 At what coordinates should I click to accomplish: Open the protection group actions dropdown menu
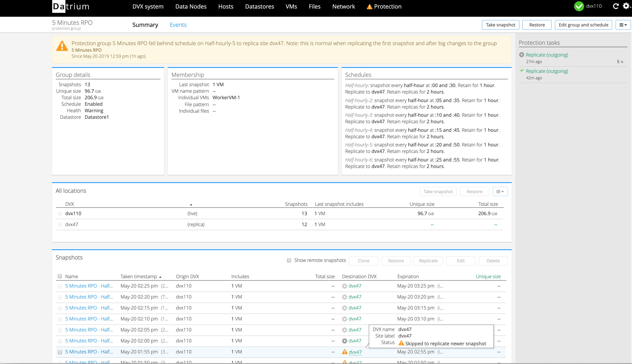coord(623,25)
